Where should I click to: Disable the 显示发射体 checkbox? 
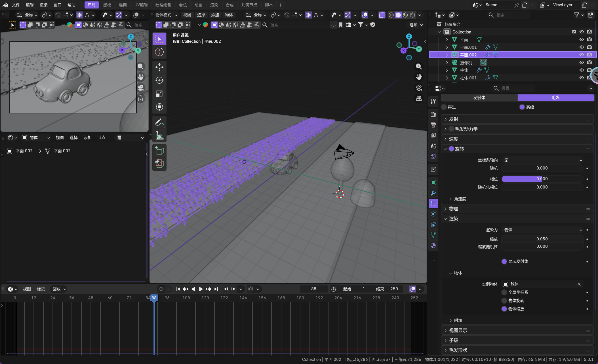coord(504,261)
